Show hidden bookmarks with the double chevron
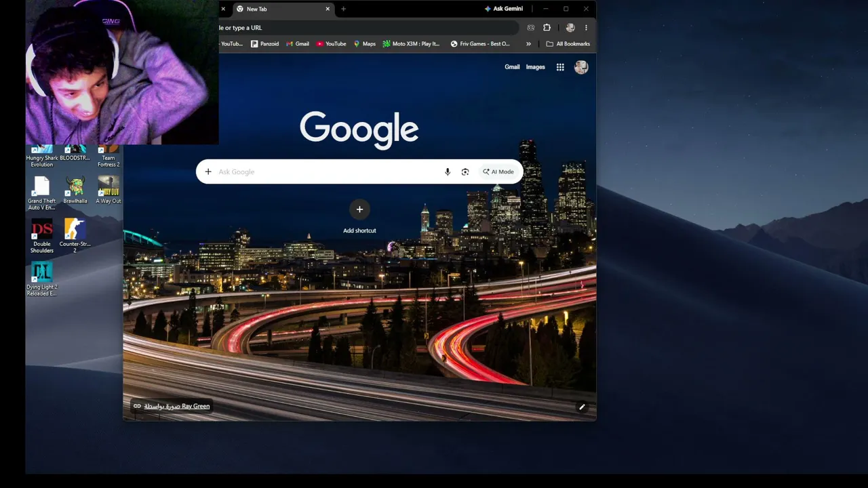The height and width of the screenshot is (488, 868). click(x=528, y=44)
